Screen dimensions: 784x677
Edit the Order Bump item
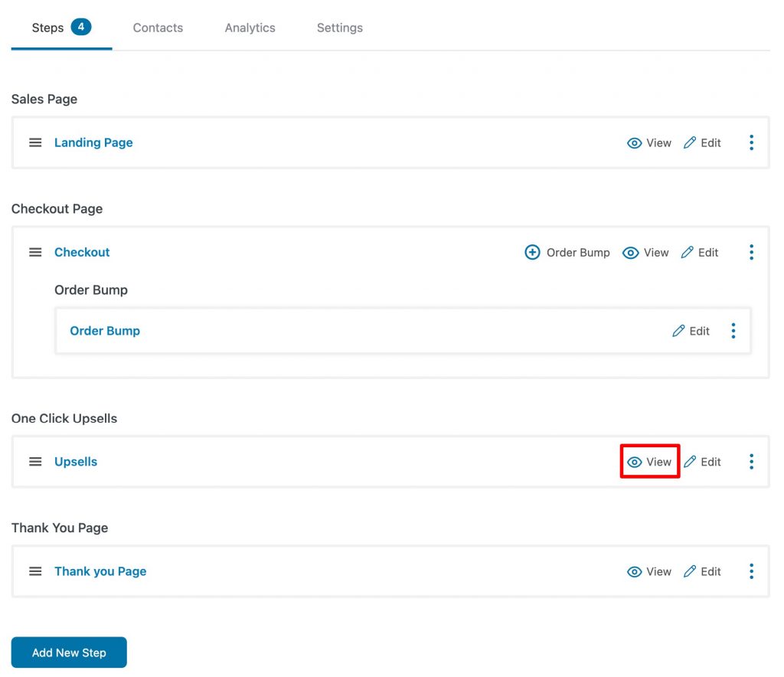click(691, 331)
